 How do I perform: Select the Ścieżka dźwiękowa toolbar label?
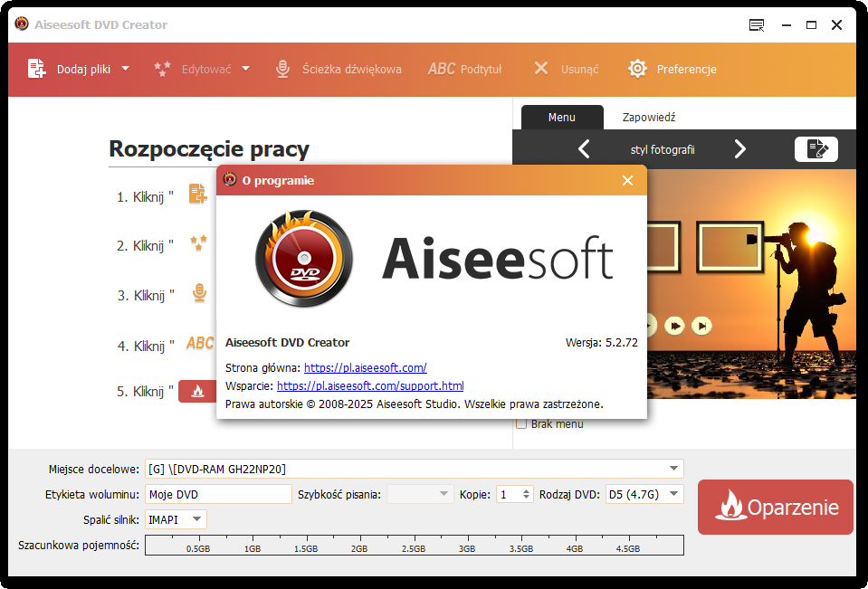click(x=352, y=69)
